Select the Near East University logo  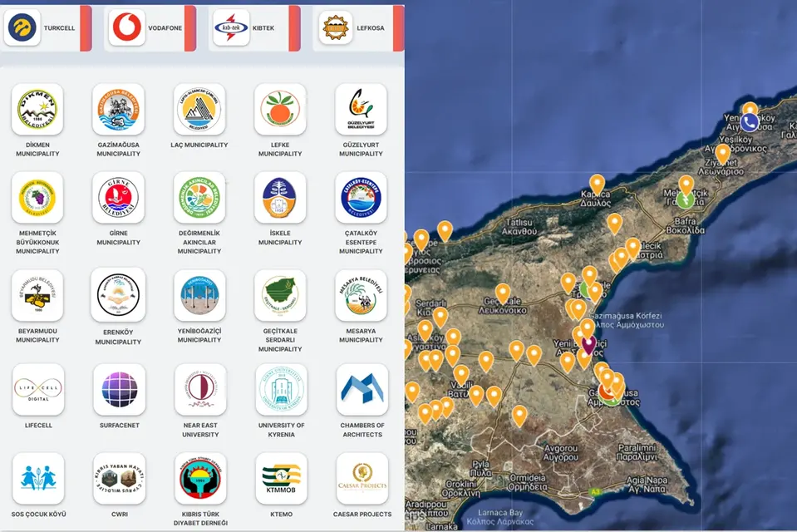pos(200,390)
